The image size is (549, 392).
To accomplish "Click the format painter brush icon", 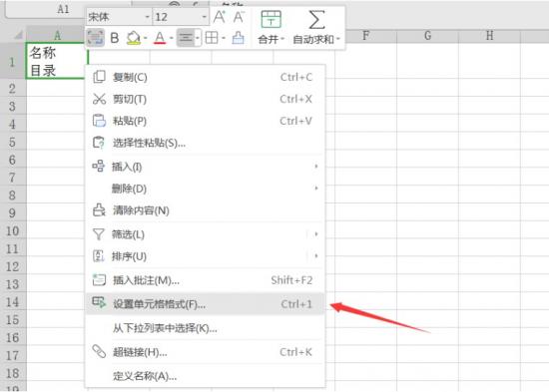I will click(239, 38).
